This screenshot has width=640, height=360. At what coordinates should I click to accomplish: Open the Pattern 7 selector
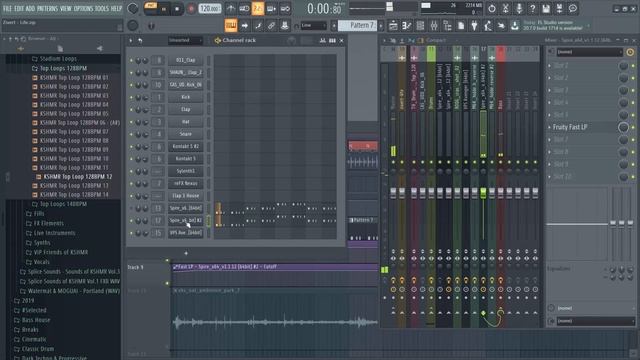tap(358, 26)
